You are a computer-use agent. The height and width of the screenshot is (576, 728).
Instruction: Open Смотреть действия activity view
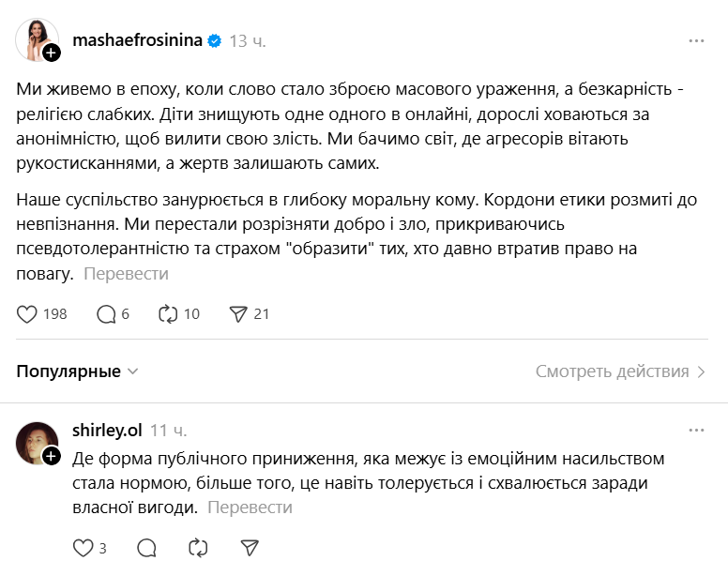620,371
